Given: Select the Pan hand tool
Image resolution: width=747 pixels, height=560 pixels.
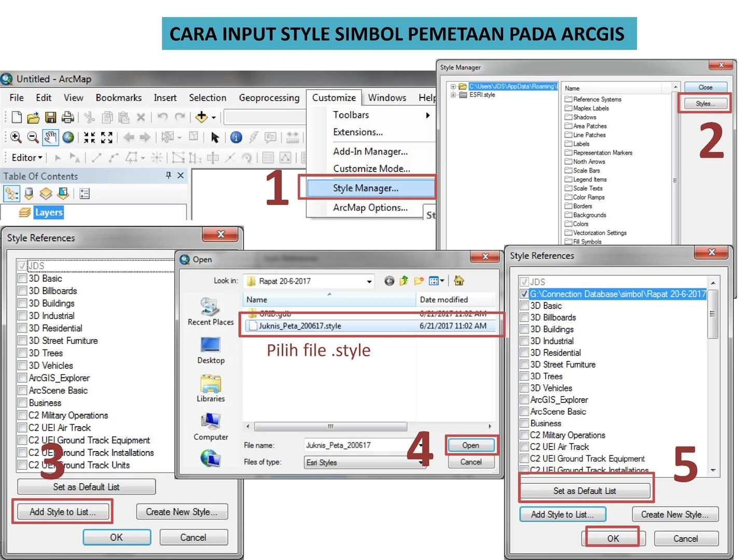Looking at the screenshot, I should click(50, 137).
